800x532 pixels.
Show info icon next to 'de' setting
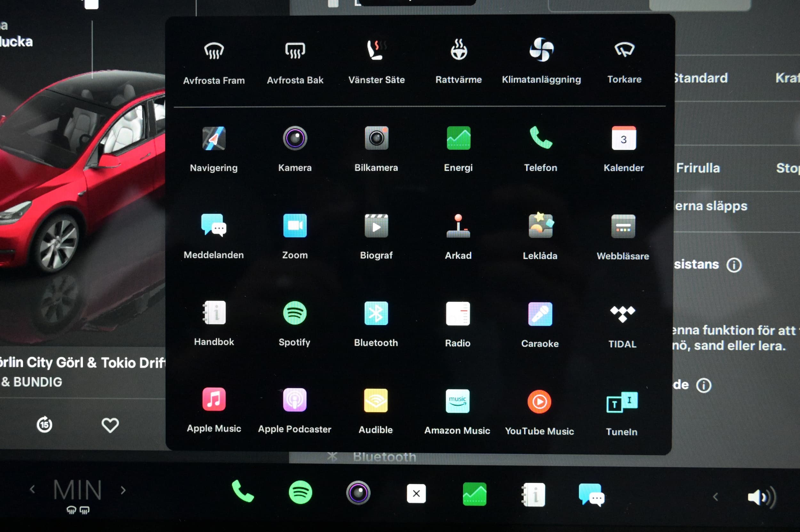coord(704,385)
